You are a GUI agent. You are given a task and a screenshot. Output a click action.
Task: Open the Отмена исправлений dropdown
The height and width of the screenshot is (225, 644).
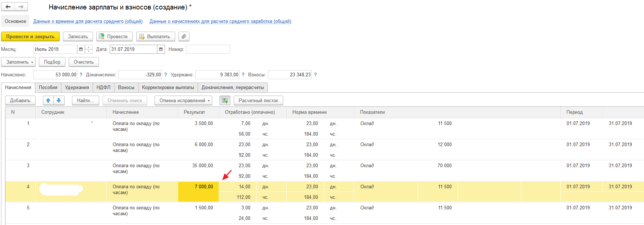(185, 100)
